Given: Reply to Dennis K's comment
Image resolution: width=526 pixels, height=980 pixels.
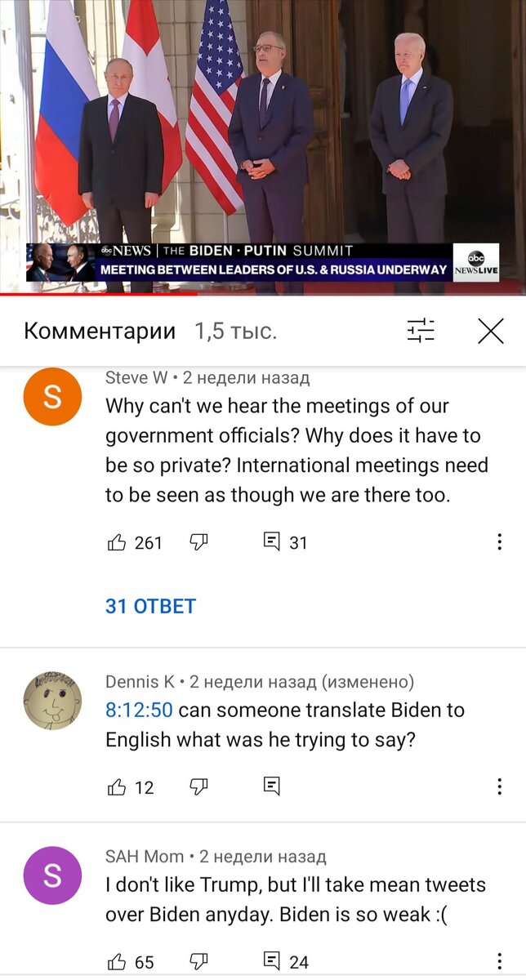Looking at the screenshot, I should click(x=271, y=786).
